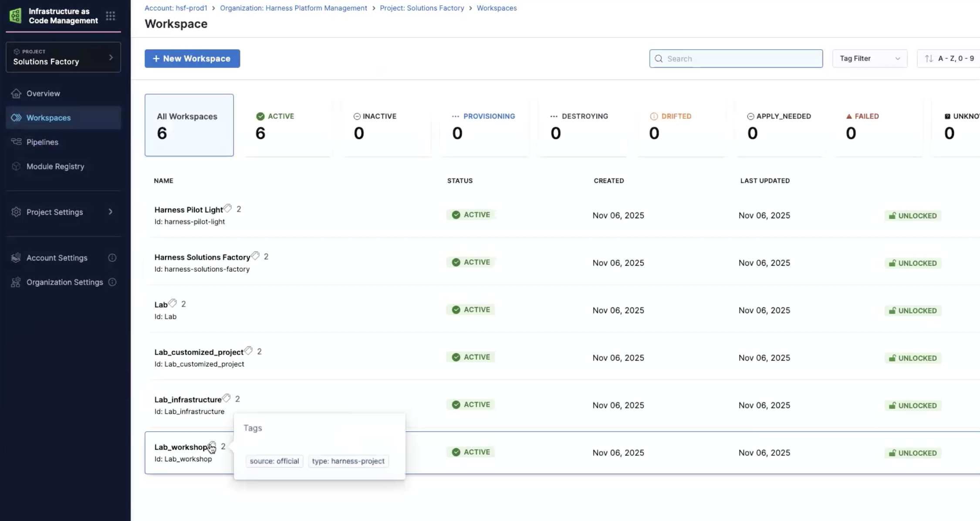The height and width of the screenshot is (521, 980).
Task: Click the Pipelines sidebar icon
Action: tap(16, 142)
